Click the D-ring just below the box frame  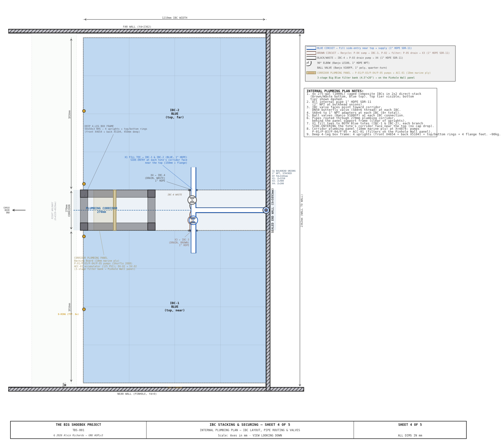pyautogui.click(x=84, y=236)
